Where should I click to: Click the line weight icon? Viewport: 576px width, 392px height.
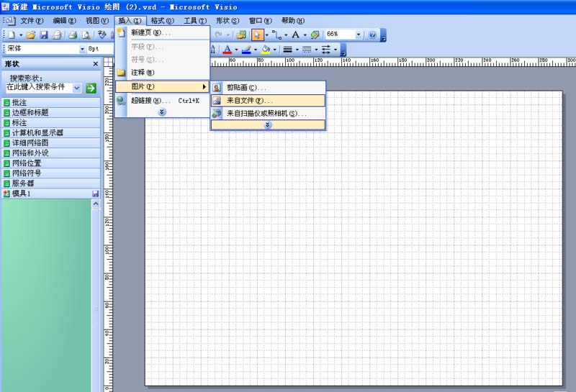click(287, 50)
